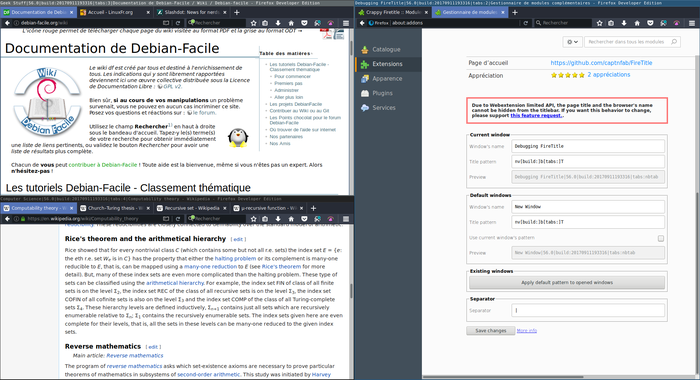Switch to Crappy Firetitle tab
The width and height of the screenshot is (700, 380).
[392, 13]
